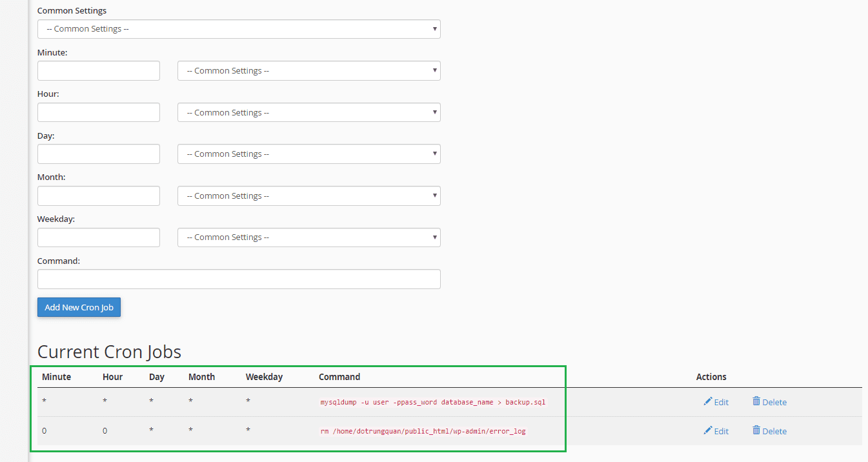Click inside the Weekday input field
Image resolution: width=868 pixels, height=462 pixels.
tap(98, 237)
